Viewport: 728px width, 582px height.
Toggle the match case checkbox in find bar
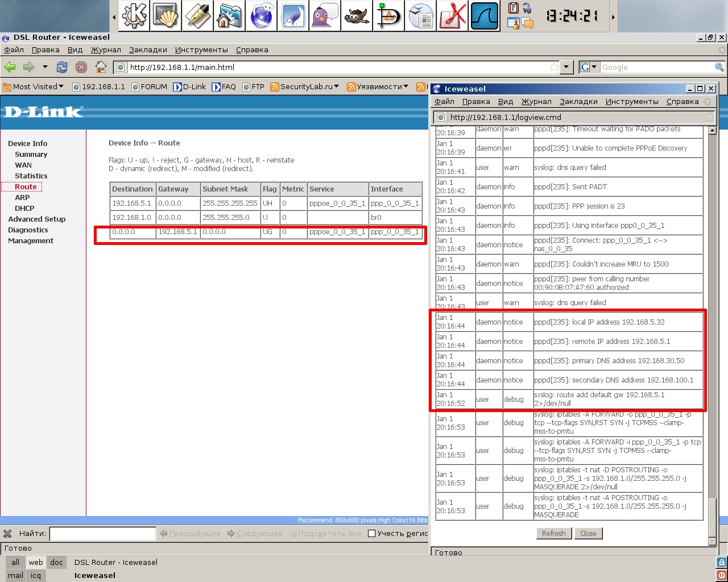(x=372, y=534)
